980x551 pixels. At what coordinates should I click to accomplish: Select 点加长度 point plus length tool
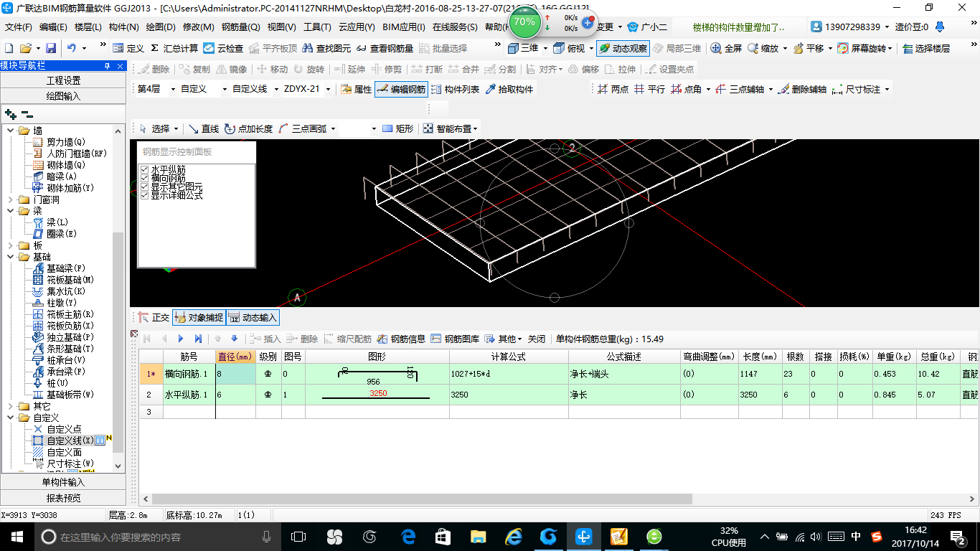pos(249,128)
